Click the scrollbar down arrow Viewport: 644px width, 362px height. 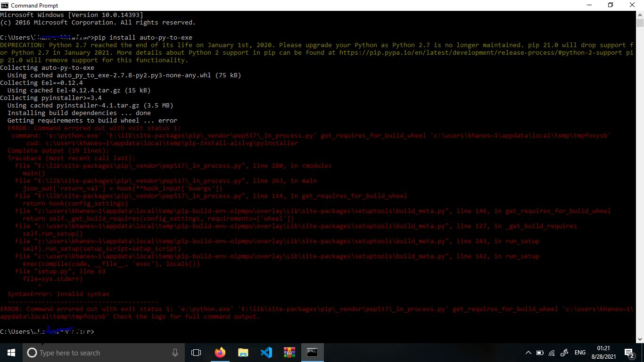(640, 338)
